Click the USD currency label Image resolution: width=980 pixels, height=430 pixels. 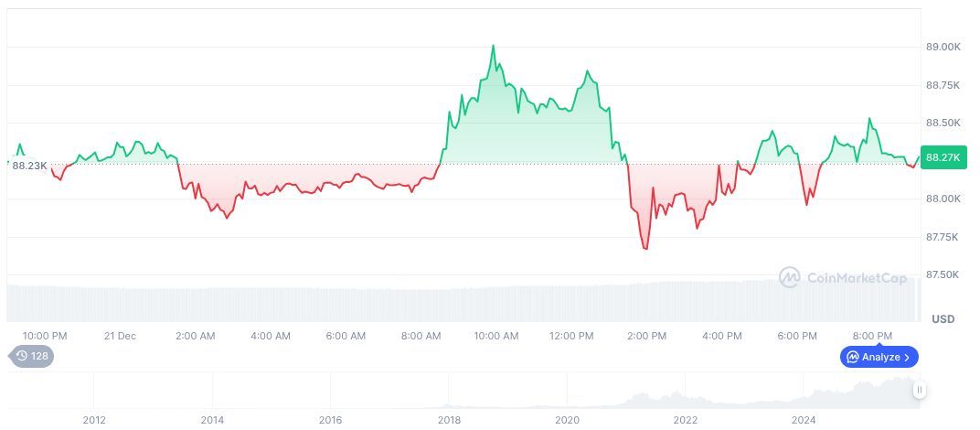pyautogui.click(x=943, y=319)
